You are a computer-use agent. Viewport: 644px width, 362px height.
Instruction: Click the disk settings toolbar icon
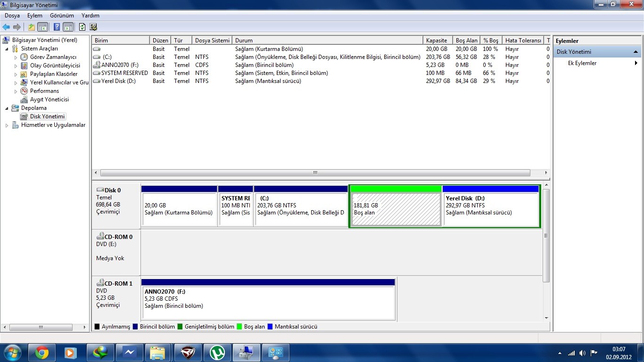[x=93, y=27]
